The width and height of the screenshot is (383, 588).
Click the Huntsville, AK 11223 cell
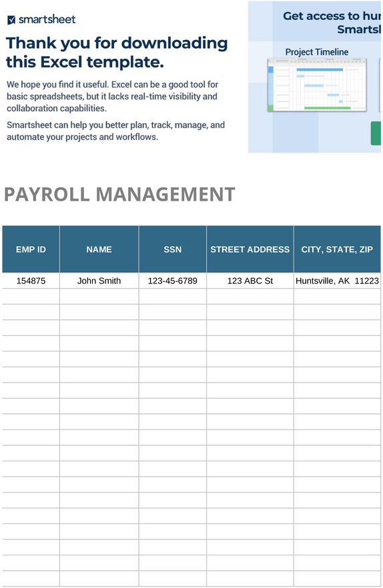[337, 281]
